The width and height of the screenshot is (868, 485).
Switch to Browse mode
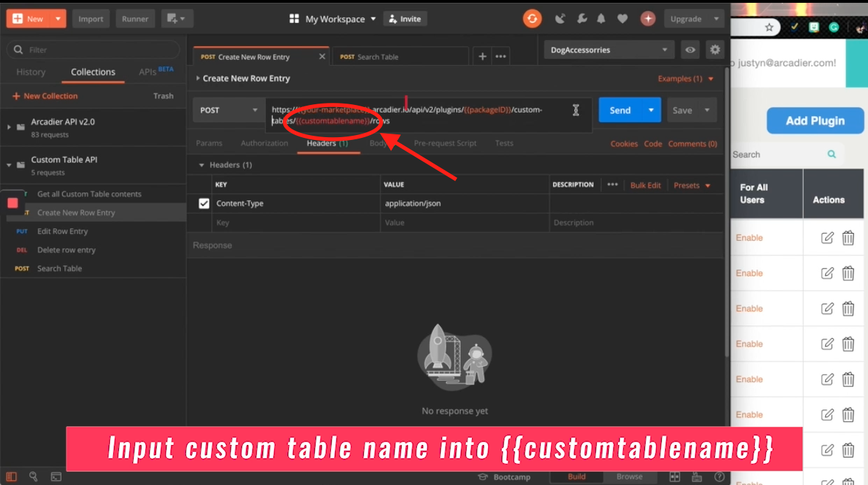[629, 477]
